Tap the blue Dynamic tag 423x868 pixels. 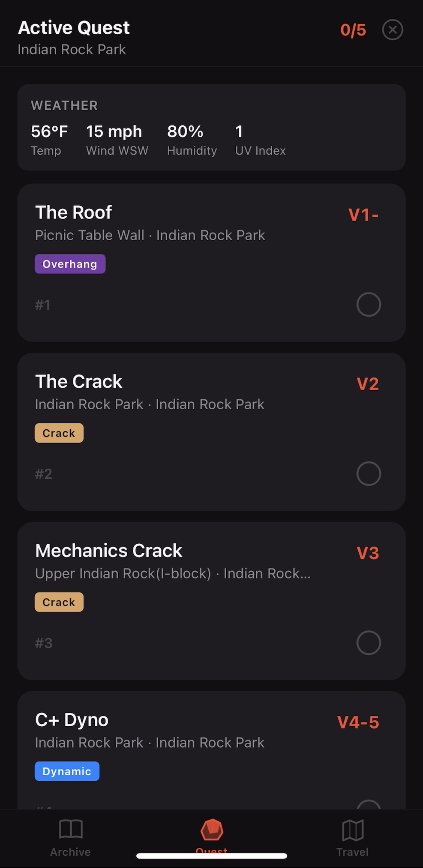coord(67,771)
